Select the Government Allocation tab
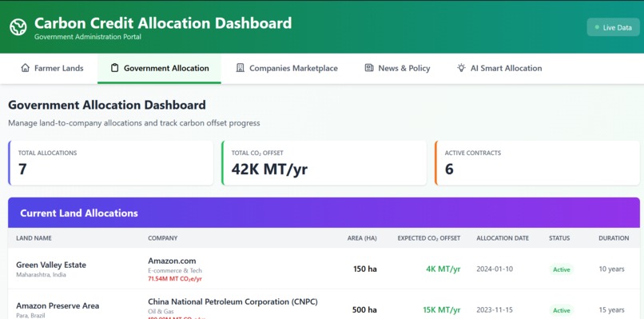644x319 pixels. click(x=159, y=69)
